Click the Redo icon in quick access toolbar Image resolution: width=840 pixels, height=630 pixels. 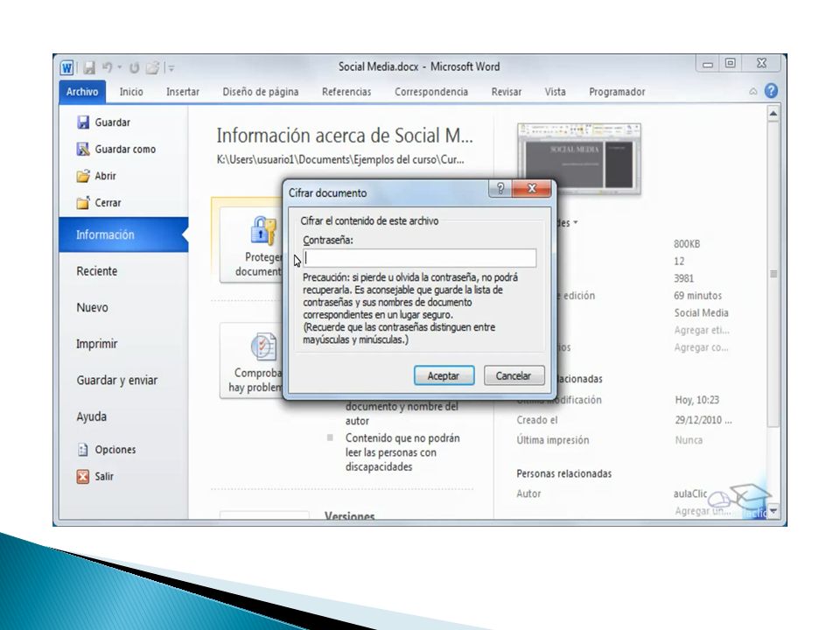pos(134,67)
